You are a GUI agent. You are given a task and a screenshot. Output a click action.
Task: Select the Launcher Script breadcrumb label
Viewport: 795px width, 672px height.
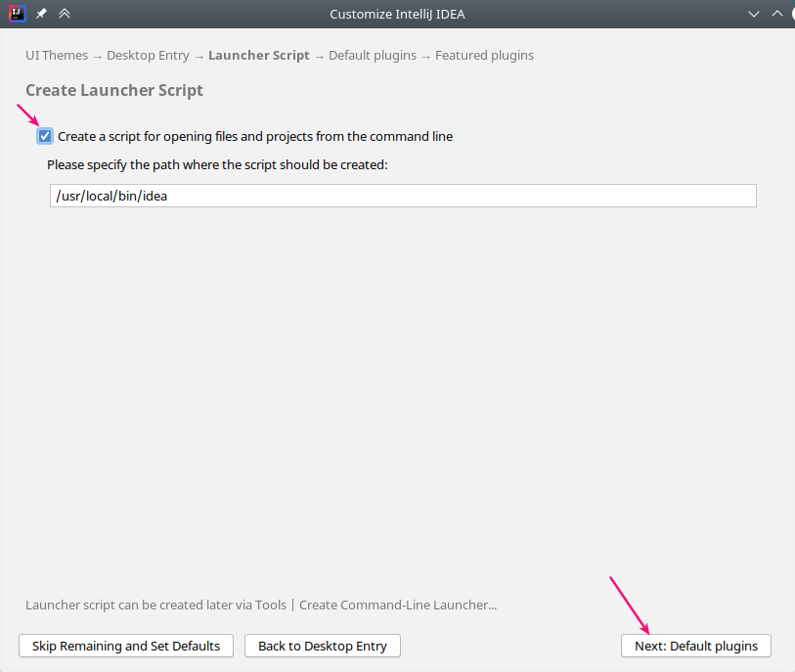tap(258, 55)
